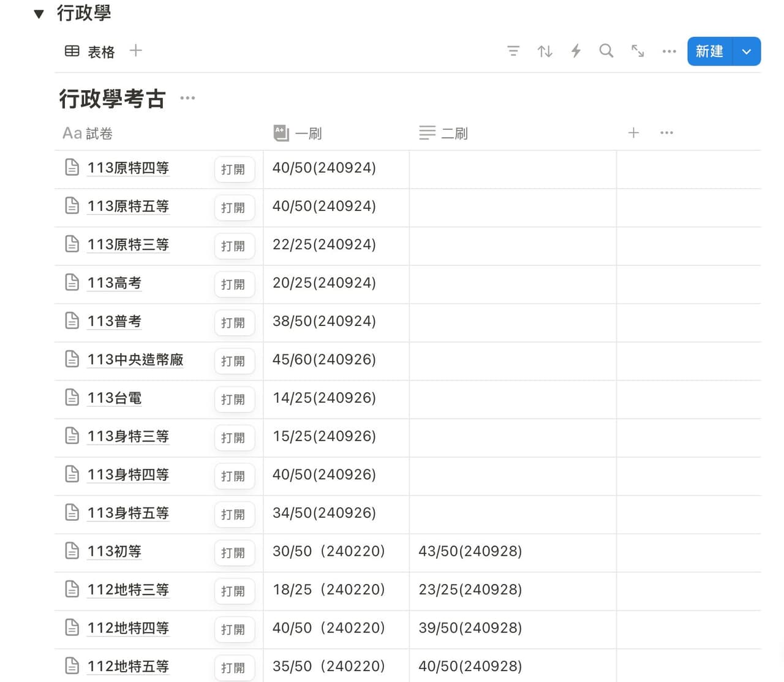Open the column header ellipsis menu
This screenshot has width=784, height=682.
[666, 132]
